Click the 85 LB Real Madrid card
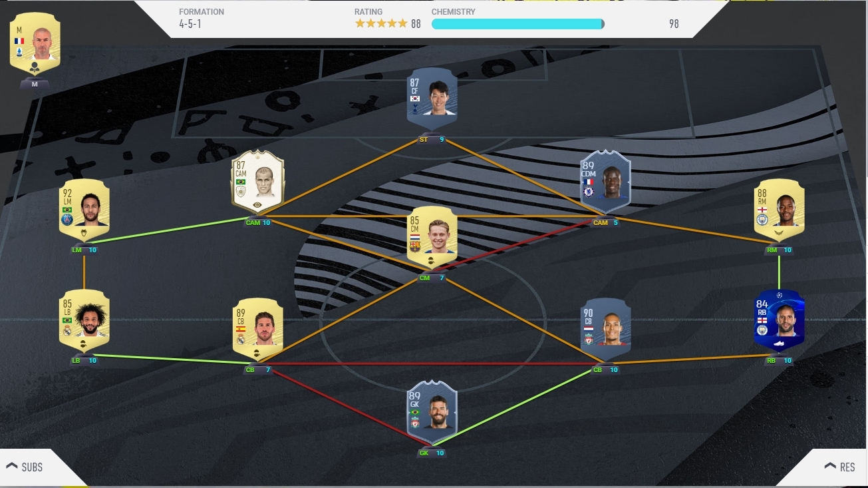Screen dimensions: 868x488 coord(84,320)
